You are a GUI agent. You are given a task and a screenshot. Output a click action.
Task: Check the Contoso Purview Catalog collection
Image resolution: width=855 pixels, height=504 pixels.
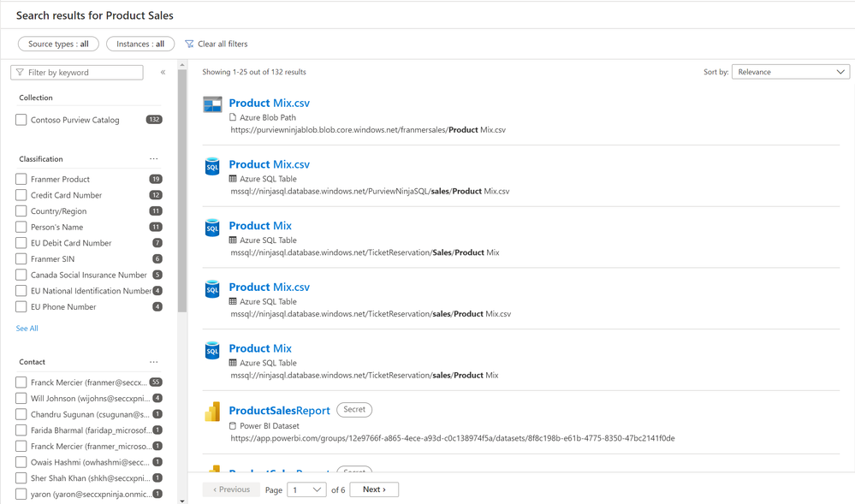[21, 120]
